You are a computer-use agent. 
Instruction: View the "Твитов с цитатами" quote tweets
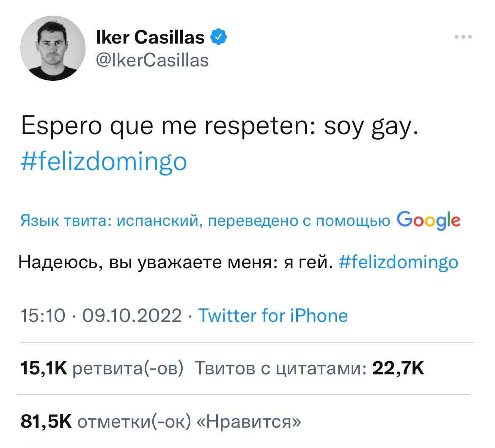(280, 369)
